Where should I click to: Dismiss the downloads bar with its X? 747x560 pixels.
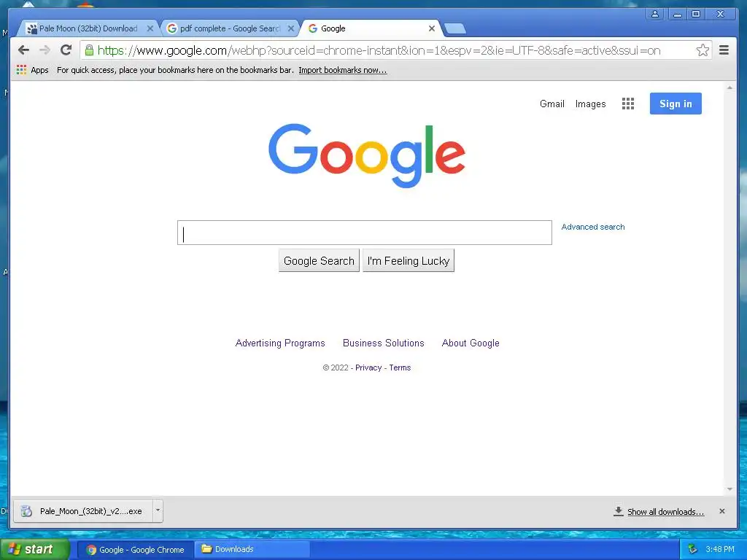coord(722,511)
